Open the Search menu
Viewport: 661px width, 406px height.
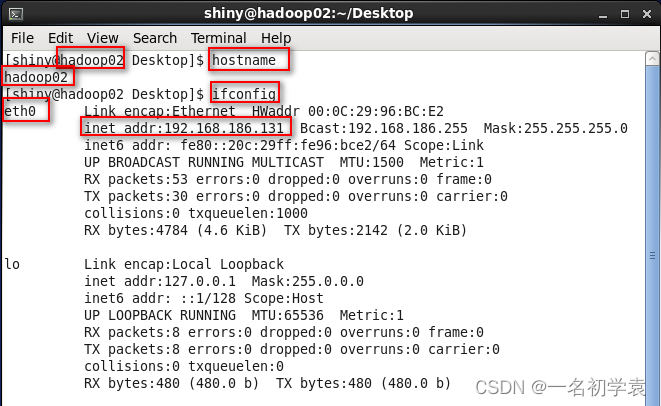[x=154, y=38]
